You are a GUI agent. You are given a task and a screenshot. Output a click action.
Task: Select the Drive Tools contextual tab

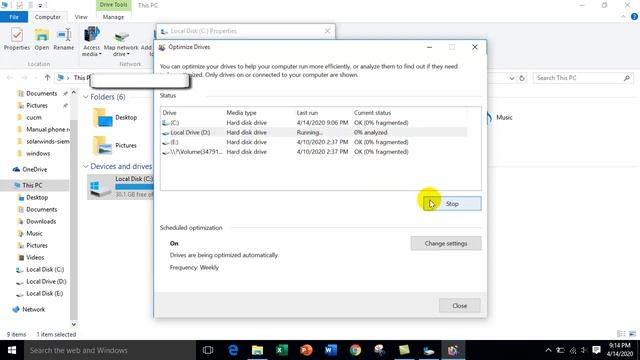click(x=113, y=5)
